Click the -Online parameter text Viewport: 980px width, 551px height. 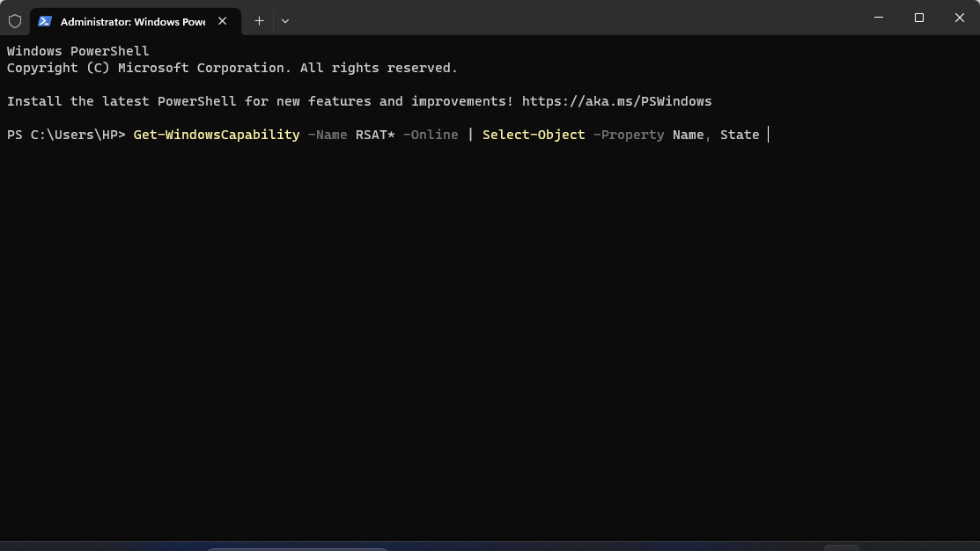(431, 135)
